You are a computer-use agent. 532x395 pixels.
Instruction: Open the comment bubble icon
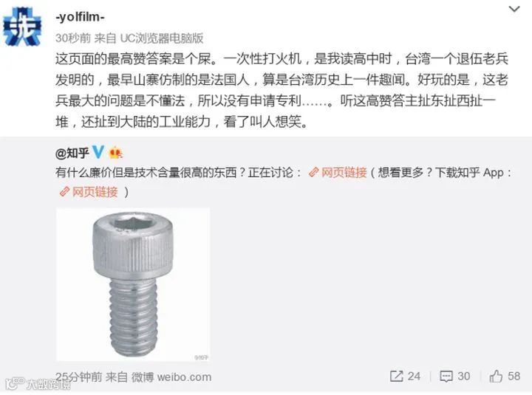coord(446,377)
